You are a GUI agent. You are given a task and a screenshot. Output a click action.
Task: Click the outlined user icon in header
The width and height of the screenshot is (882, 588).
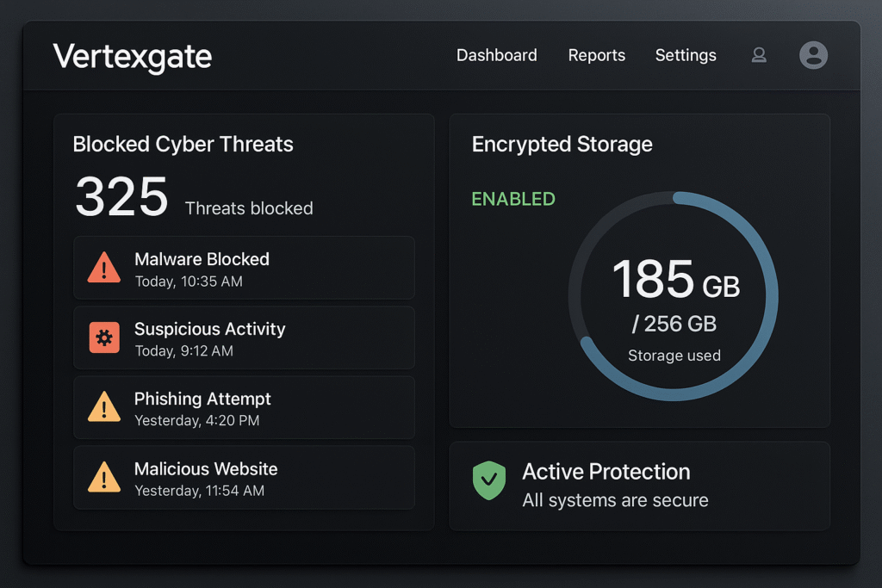(x=759, y=55)
